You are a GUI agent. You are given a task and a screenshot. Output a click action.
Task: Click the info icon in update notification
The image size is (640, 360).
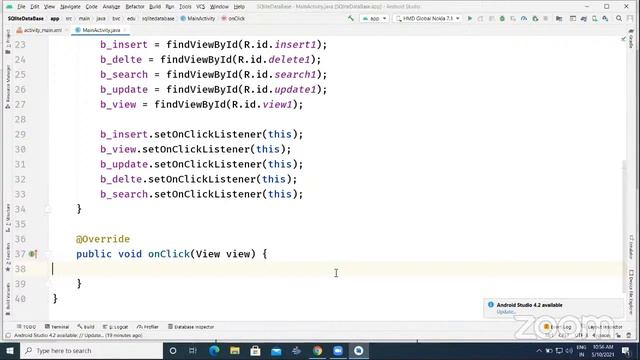point(491,305)
